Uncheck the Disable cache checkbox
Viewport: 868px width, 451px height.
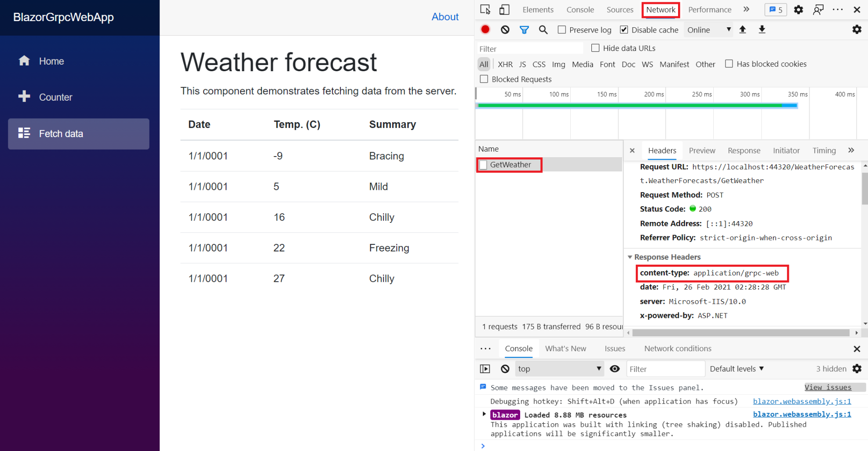624,29
